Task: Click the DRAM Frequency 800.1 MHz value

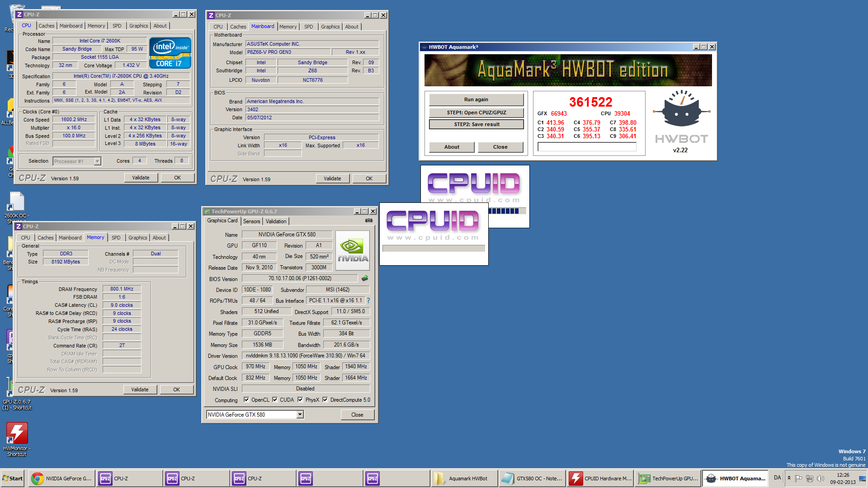Action: (x=122, y=289)
